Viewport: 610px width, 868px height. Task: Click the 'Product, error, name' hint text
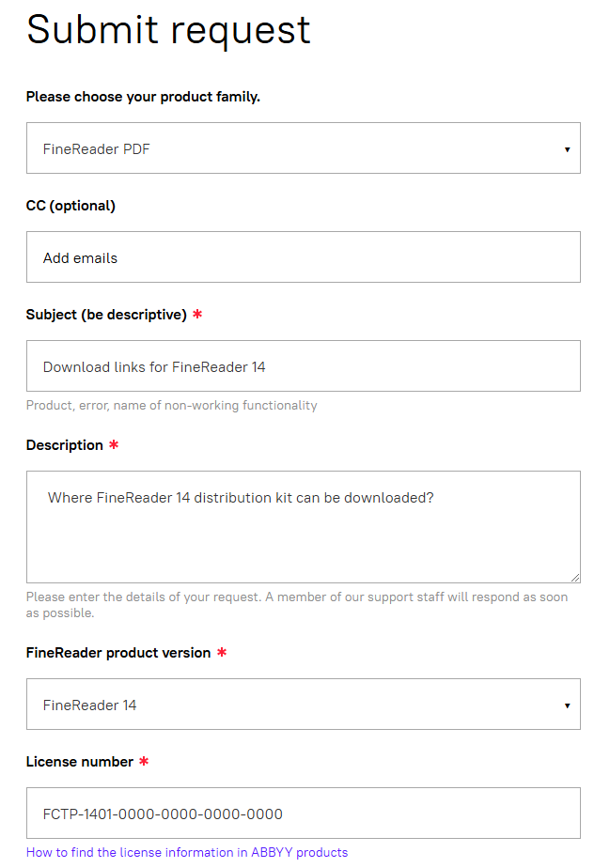[x=172, y=406]
